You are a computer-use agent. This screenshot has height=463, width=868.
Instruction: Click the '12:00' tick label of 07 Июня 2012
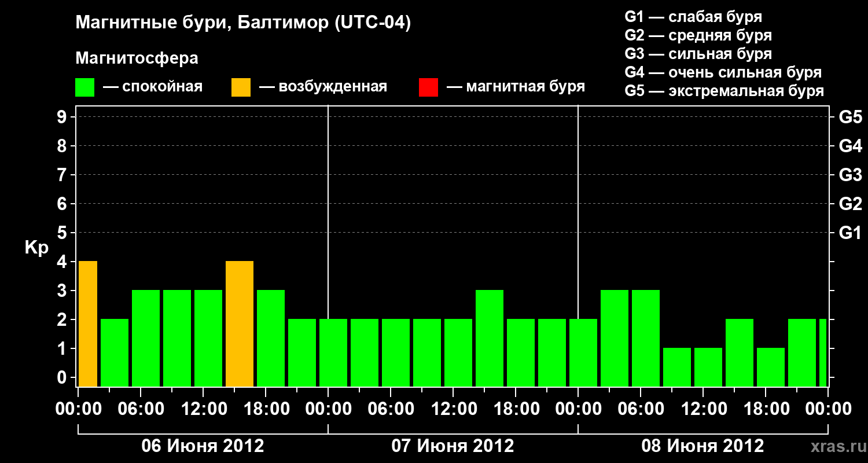454,409
